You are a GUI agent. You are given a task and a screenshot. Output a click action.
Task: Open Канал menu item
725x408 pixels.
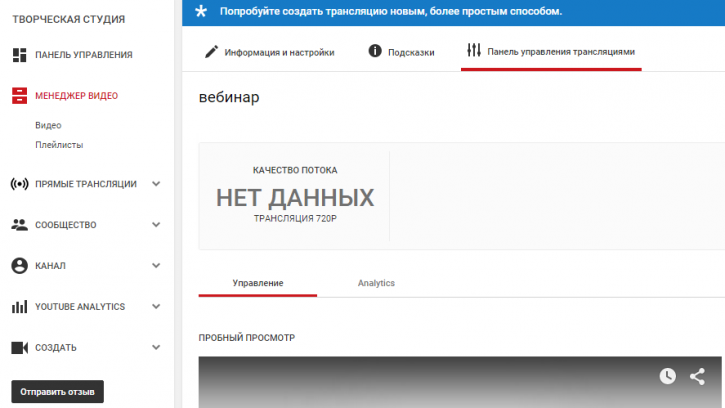(50, 266)
